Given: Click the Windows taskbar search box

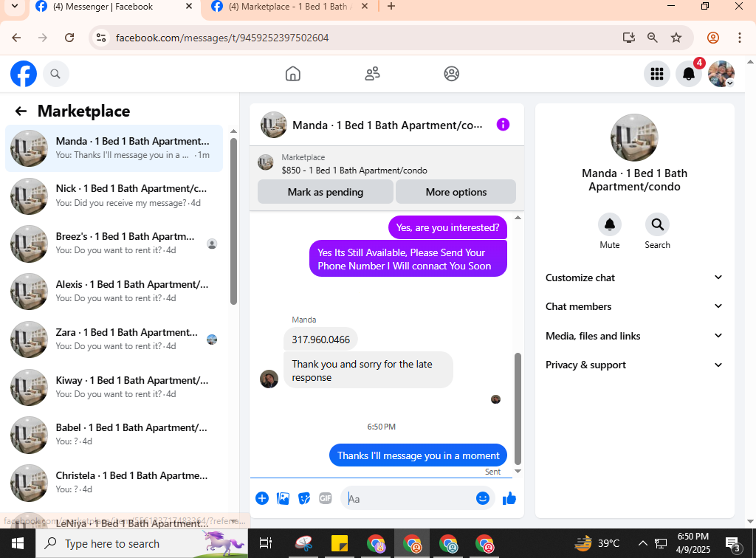Looking at the screenshot, I should (x=142, y=543).
